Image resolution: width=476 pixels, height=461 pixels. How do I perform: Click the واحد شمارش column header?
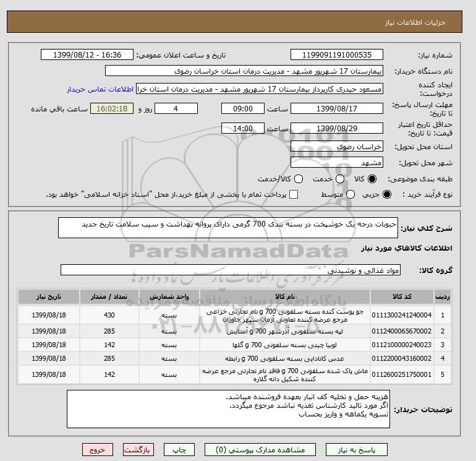[x=169, y=296]
